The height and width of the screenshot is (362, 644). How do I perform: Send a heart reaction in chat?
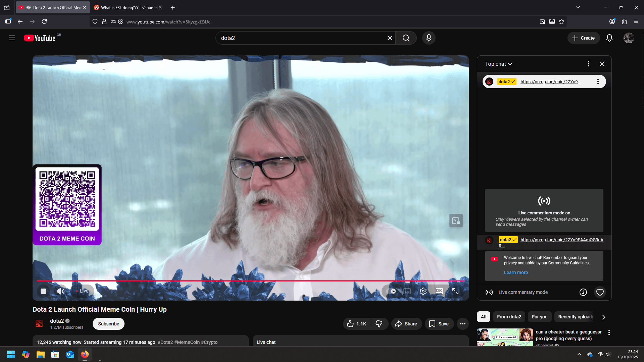(x=600, y=292)
